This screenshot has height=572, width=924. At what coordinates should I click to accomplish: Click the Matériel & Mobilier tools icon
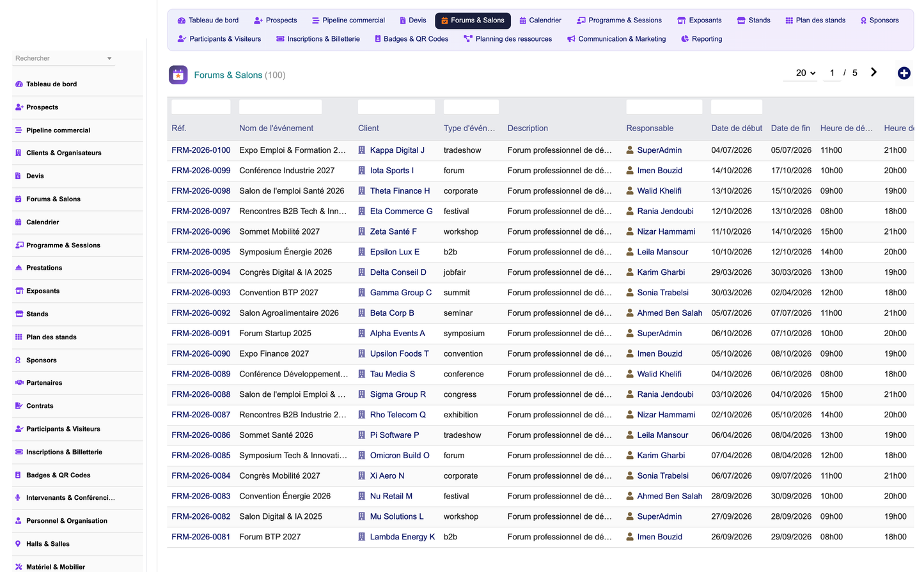(19, 567)
